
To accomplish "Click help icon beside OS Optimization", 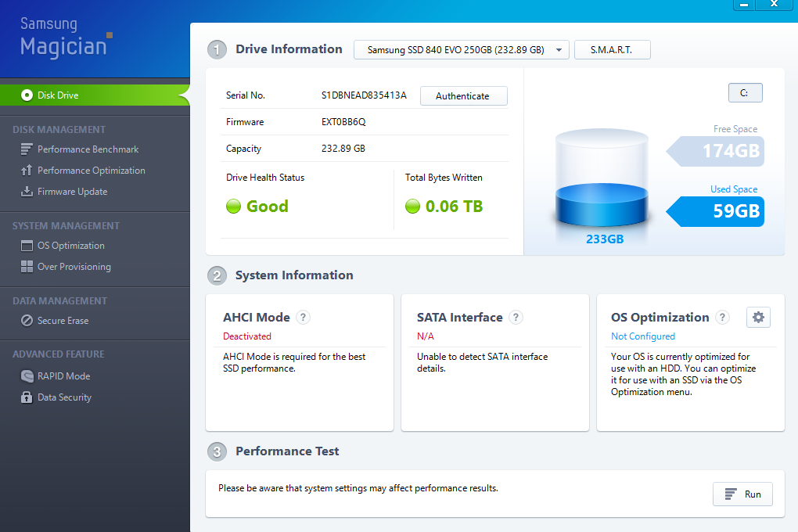I will [723, 318].
